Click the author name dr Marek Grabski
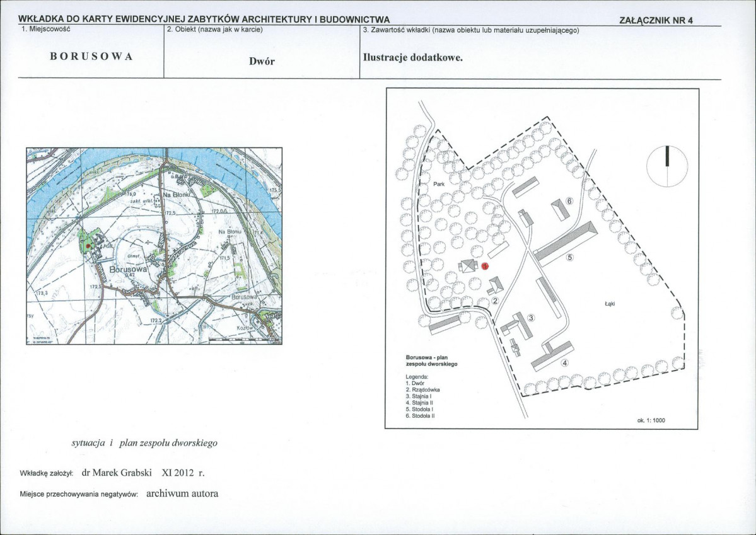The image size is (756, 535). [117, 473]
